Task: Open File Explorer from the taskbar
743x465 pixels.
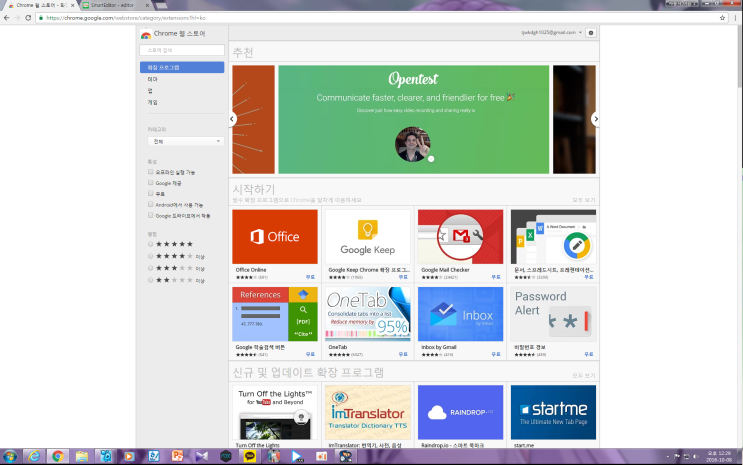Action: [x=82, y=456]
